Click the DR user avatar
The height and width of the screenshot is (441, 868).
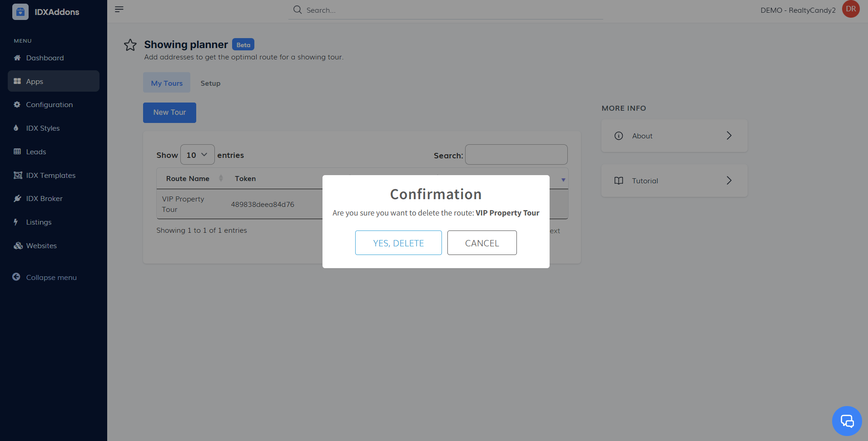click(x=851, y=9)
